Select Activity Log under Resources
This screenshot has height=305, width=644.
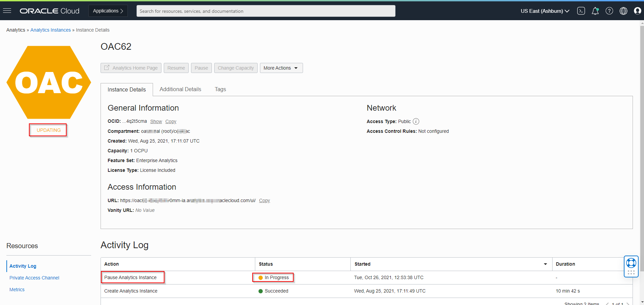tap(23, 266)
